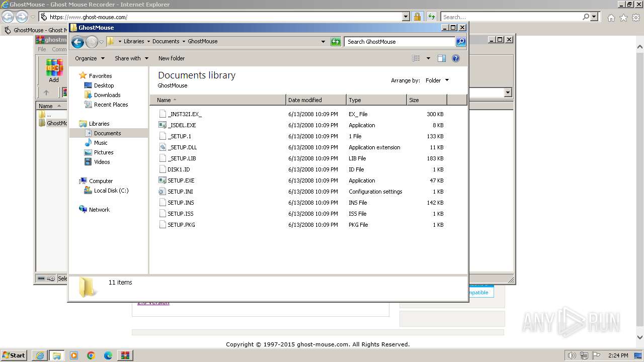Select Network in navigation pane

[x=99, y=210]
